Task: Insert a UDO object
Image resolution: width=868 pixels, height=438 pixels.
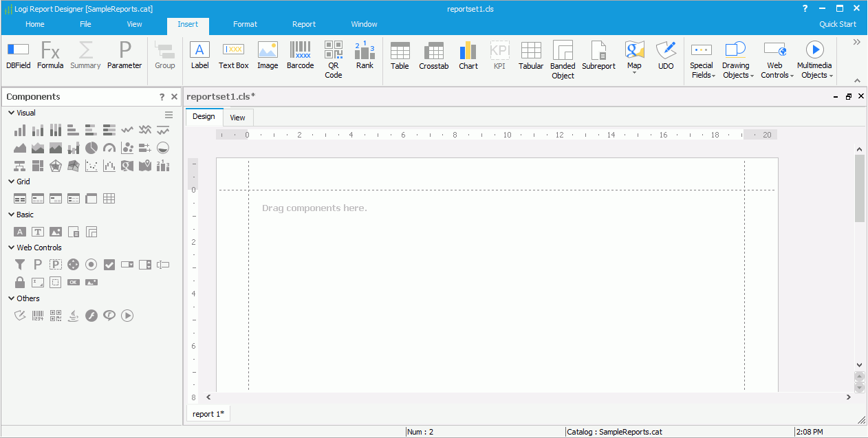Action: 666,56
